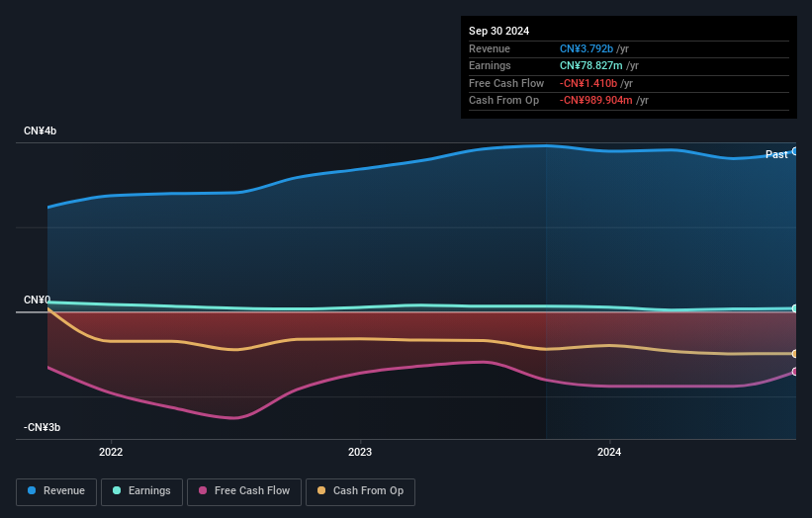
Task: Click the -CN¥1.410b free cash flow value
Action: click(588, 83)
